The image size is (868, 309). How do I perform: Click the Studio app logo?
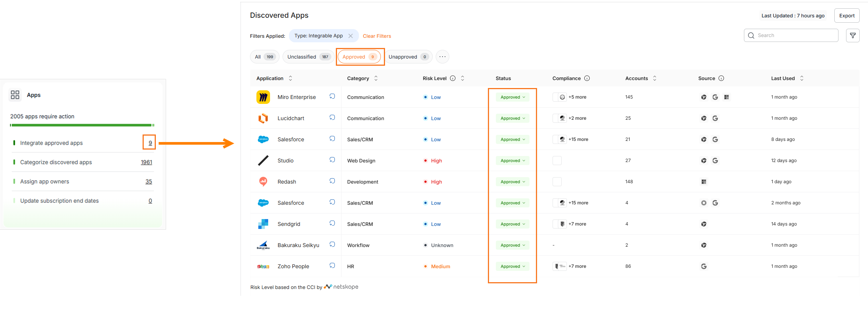pos(263,161)
